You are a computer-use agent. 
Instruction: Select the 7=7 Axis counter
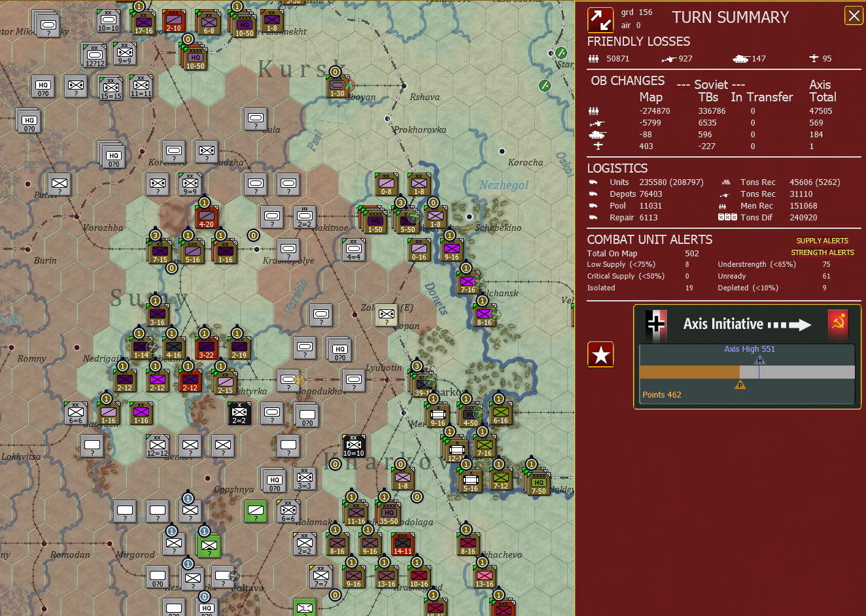[x=320, y=576]
